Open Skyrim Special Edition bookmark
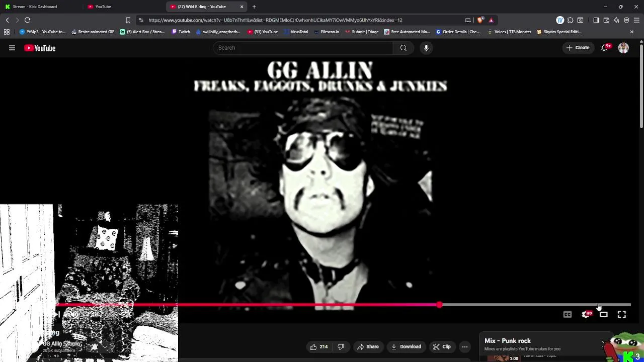 coord(559,32)
